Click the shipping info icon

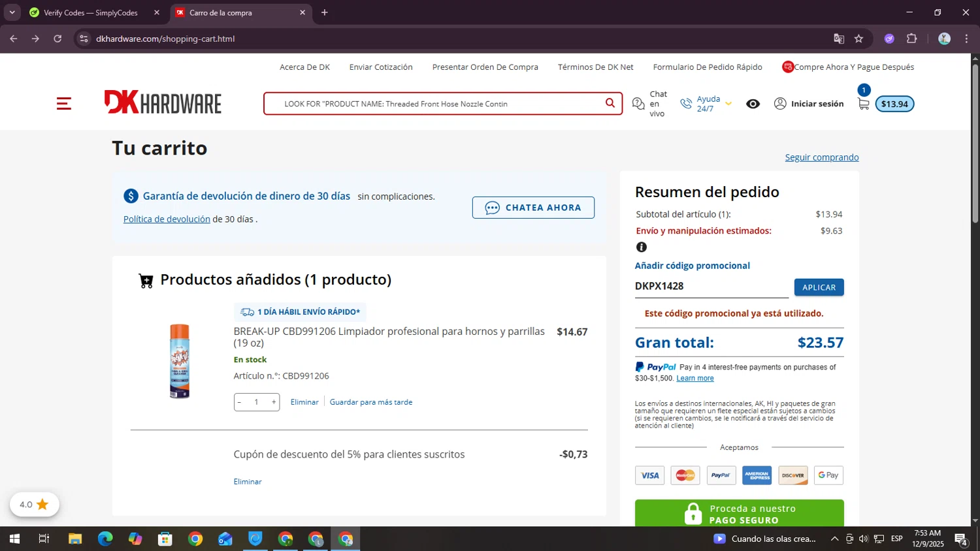642,247
